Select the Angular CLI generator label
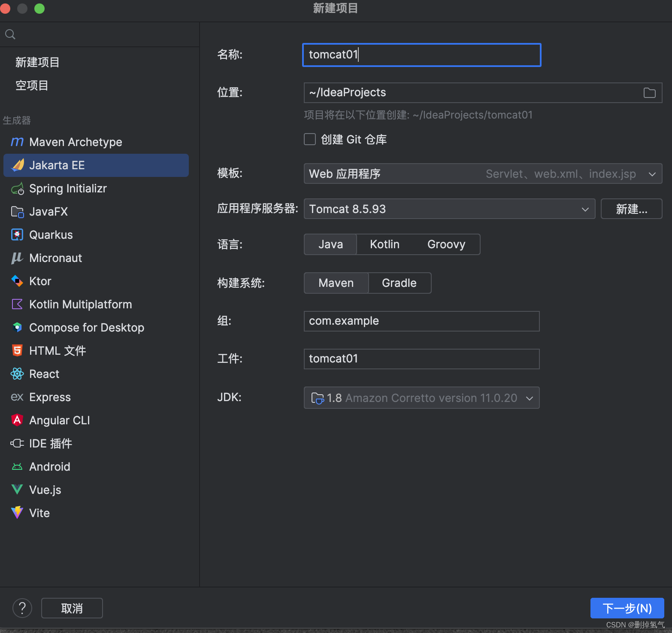 tap(60, 420)
